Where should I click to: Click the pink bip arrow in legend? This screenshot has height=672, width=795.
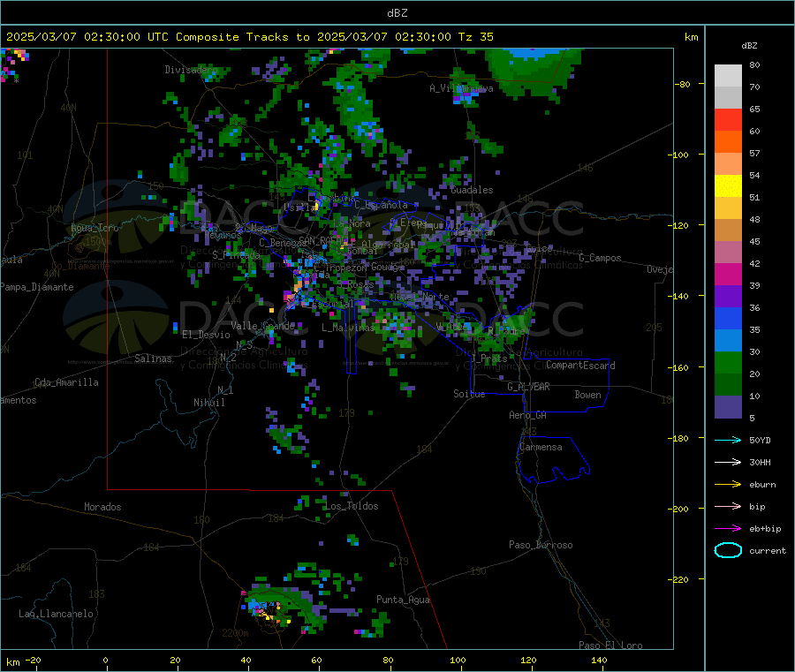point(728,506)
